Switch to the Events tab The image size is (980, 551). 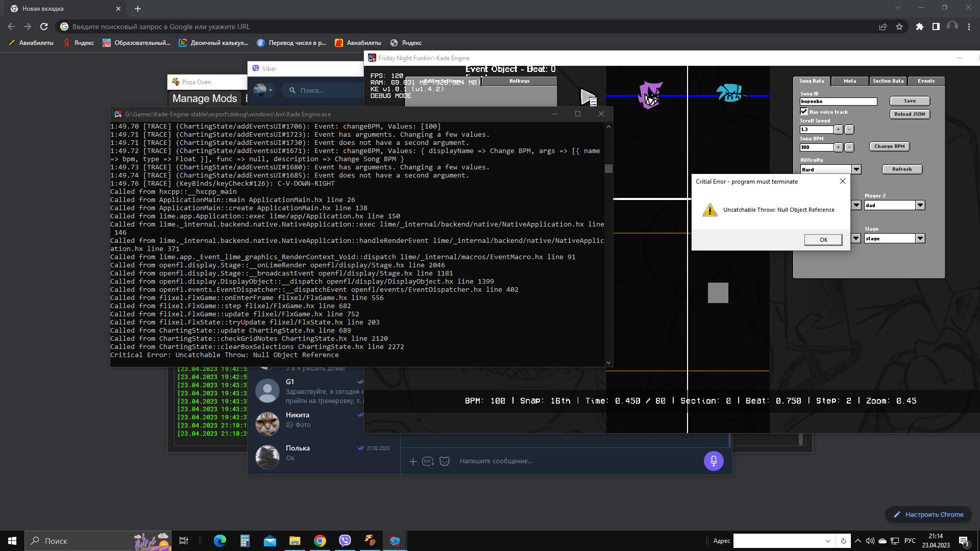[x=926, y=81]
